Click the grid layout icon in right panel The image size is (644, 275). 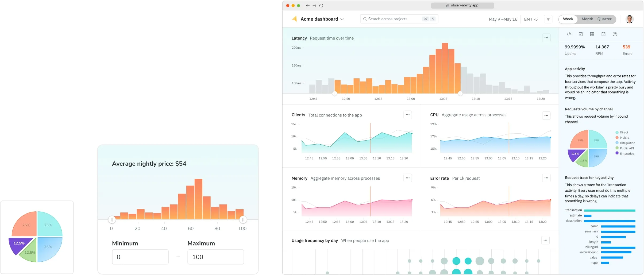pos(592,34)
